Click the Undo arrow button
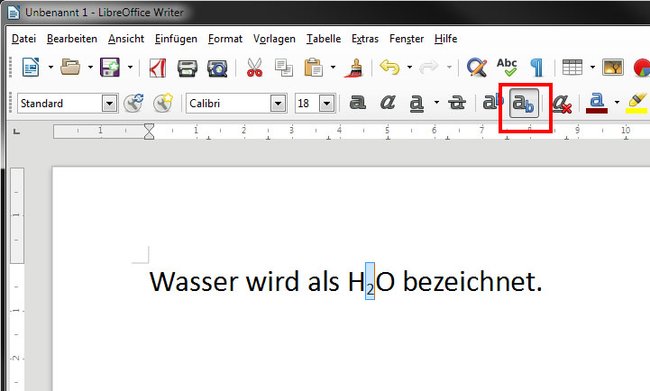The width and height of the screenshot is (650, 391). click(x=389, y=67)
